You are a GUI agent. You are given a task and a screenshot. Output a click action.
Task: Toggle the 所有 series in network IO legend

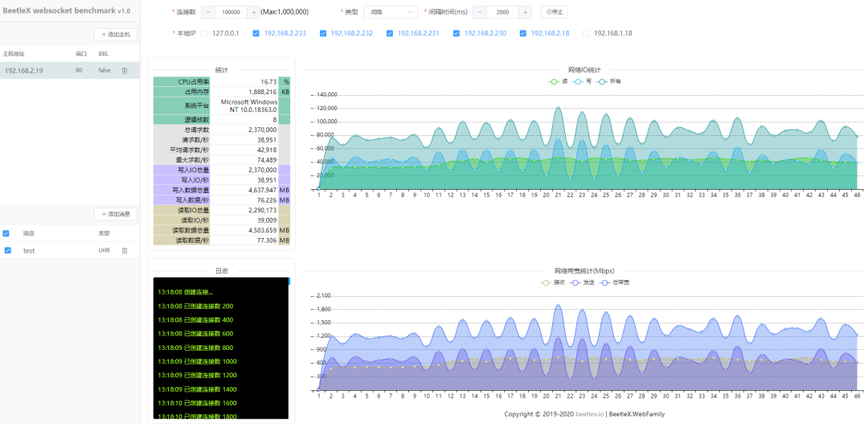coord(609,81)
